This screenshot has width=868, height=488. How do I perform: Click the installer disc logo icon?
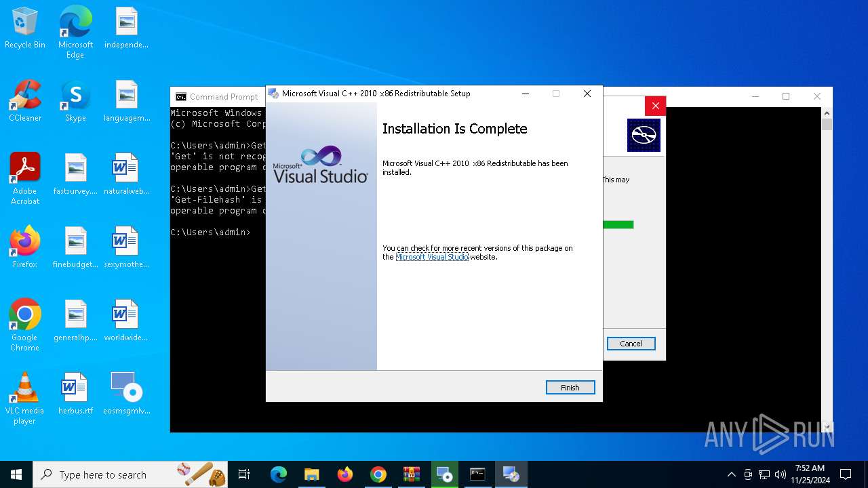coord(644,135)
